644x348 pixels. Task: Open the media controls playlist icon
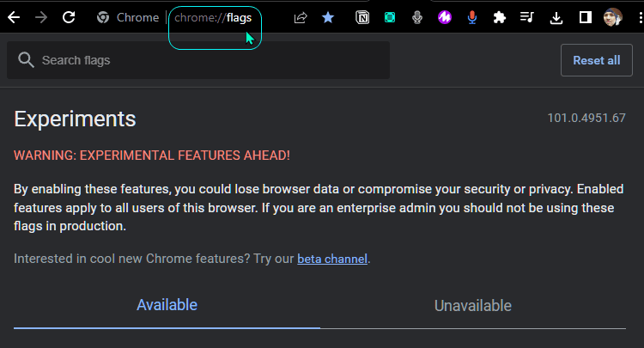pyautogui.click(x=526, y=17)
